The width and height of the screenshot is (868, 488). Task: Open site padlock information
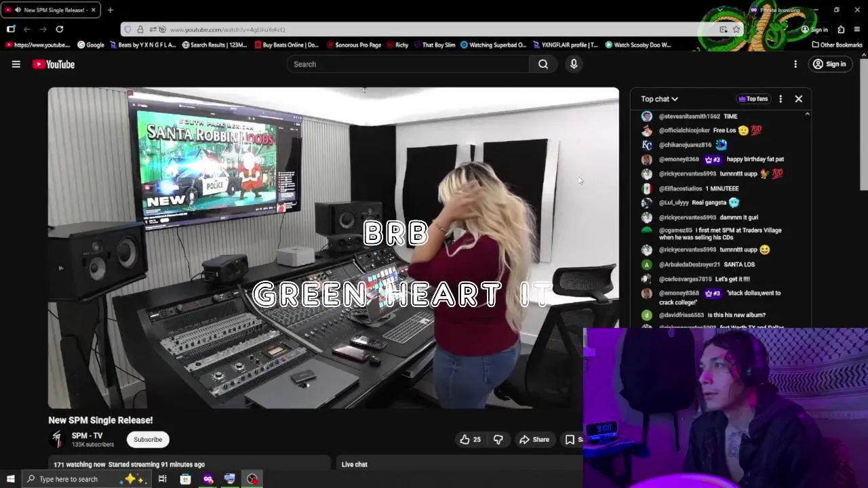click(x=140, y=29)
